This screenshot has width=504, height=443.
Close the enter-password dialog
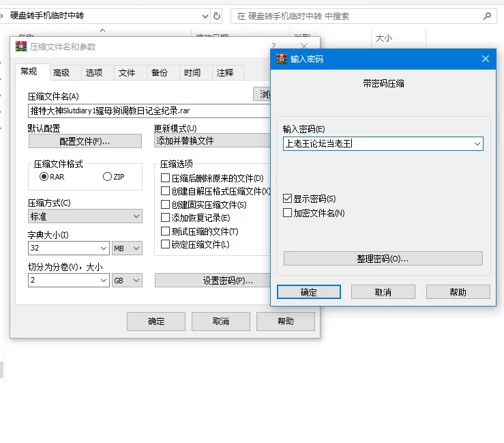click(x=486, y=59)
